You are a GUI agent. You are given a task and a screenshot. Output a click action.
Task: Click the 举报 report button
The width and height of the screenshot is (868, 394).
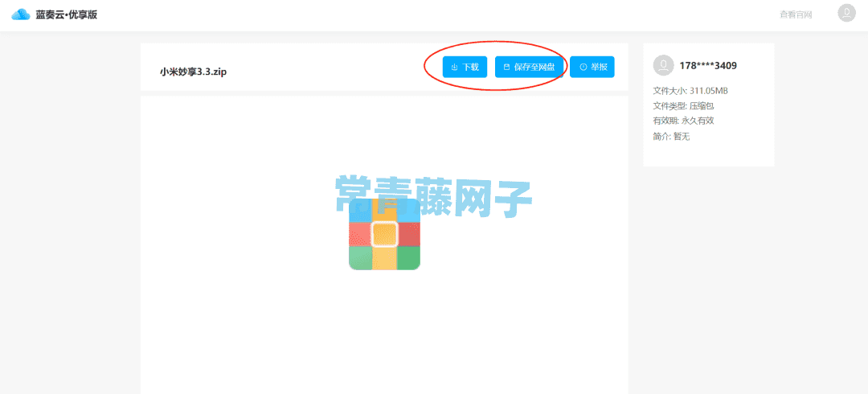point(592,67)
